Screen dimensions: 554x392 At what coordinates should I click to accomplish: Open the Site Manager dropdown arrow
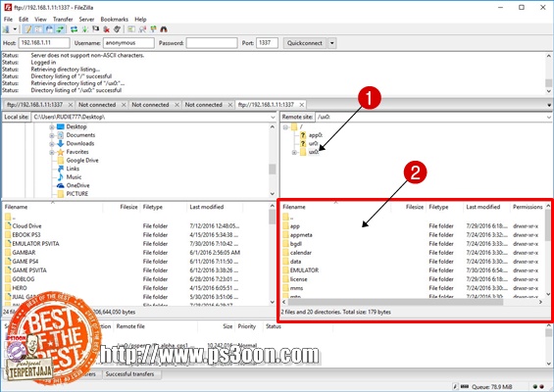point(15,29)
